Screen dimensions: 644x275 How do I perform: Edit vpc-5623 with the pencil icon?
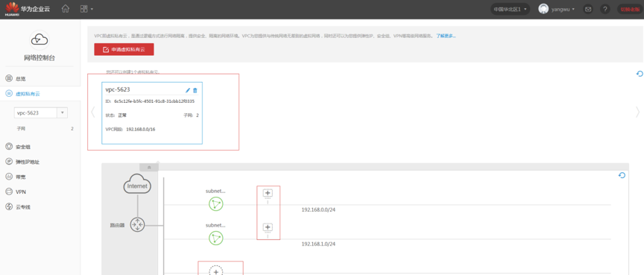(188, 90)
